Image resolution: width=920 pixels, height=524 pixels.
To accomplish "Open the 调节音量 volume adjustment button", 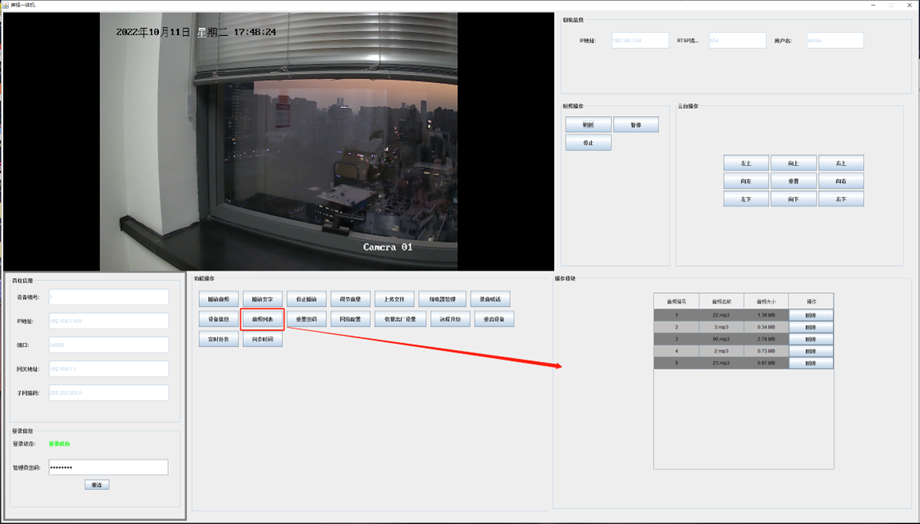I will 351,299.
